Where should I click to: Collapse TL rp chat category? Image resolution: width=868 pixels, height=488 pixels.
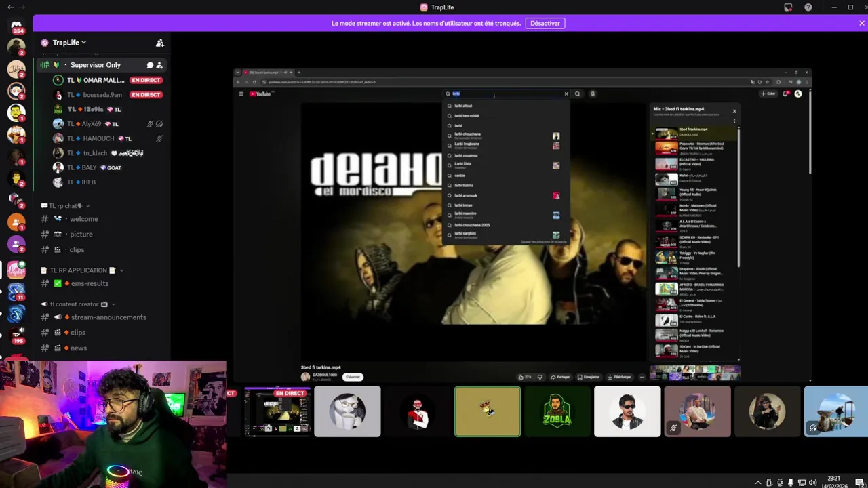(65, 205)
